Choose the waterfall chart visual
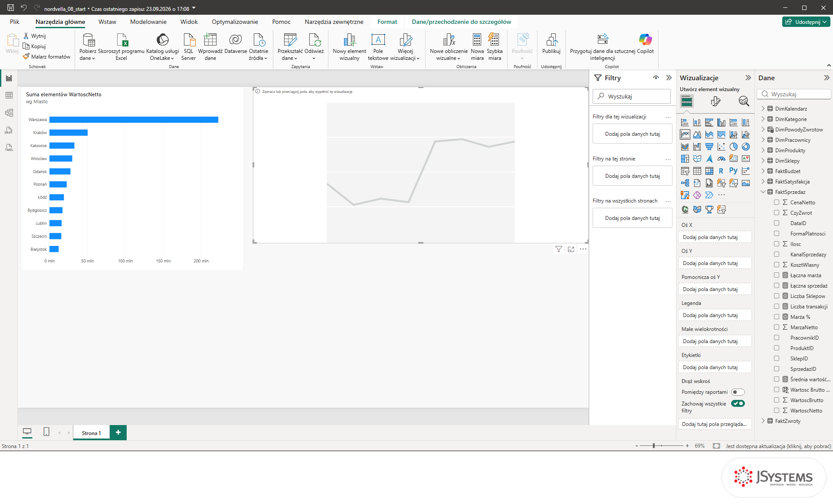 pyautogui.click(x=697, y=147)
